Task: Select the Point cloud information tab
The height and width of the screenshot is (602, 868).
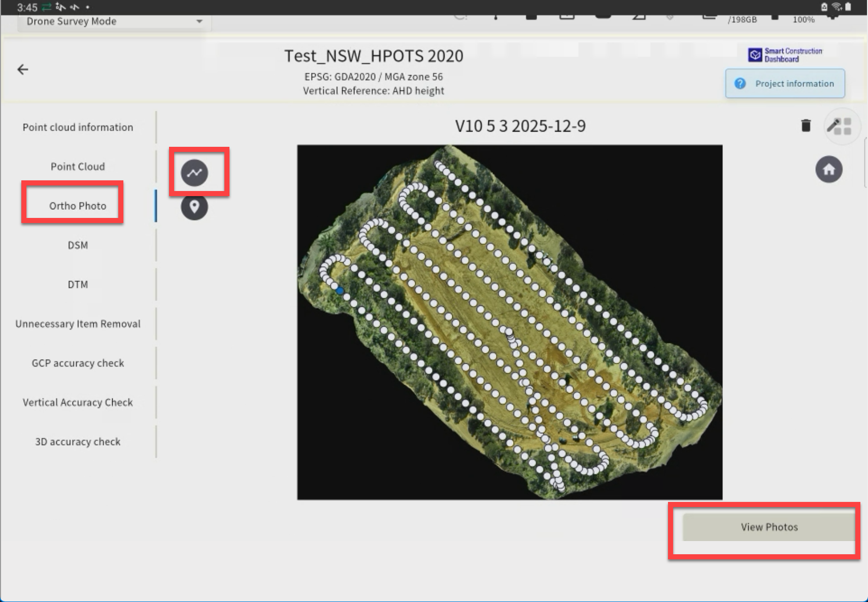Action: tap(78, 127)
